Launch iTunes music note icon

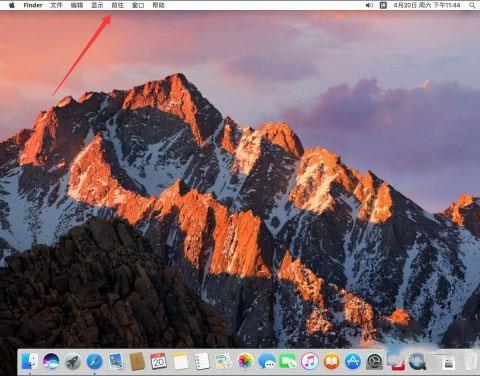(310, 361)
